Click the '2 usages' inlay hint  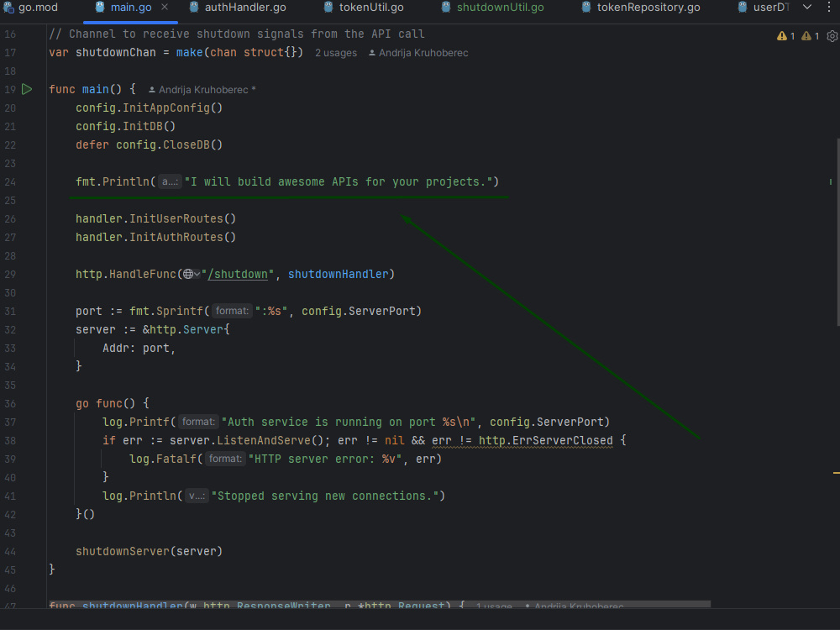point(336,52)
